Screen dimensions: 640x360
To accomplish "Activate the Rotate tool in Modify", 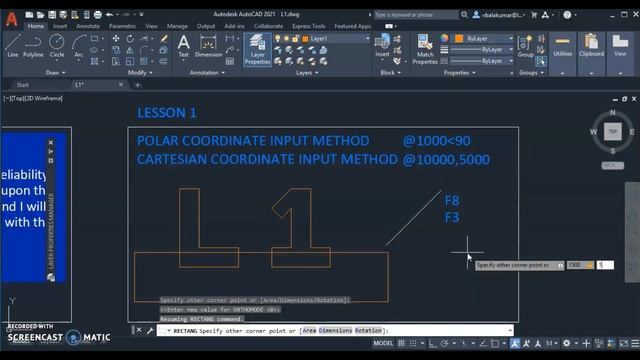I will pyautogui.click(x=130, y=39).
